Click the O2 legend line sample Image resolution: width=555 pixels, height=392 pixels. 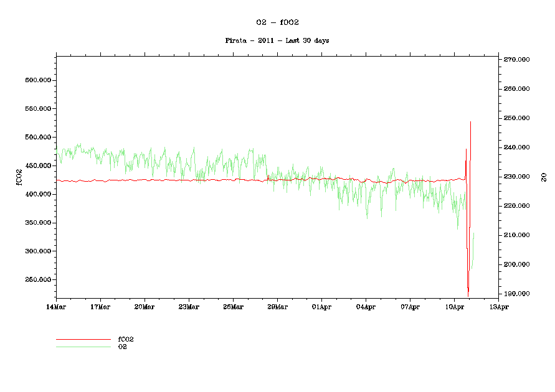[x=83, y=347]
